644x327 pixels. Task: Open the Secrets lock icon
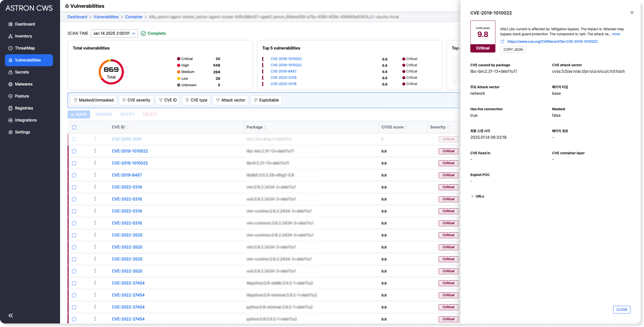10,72
